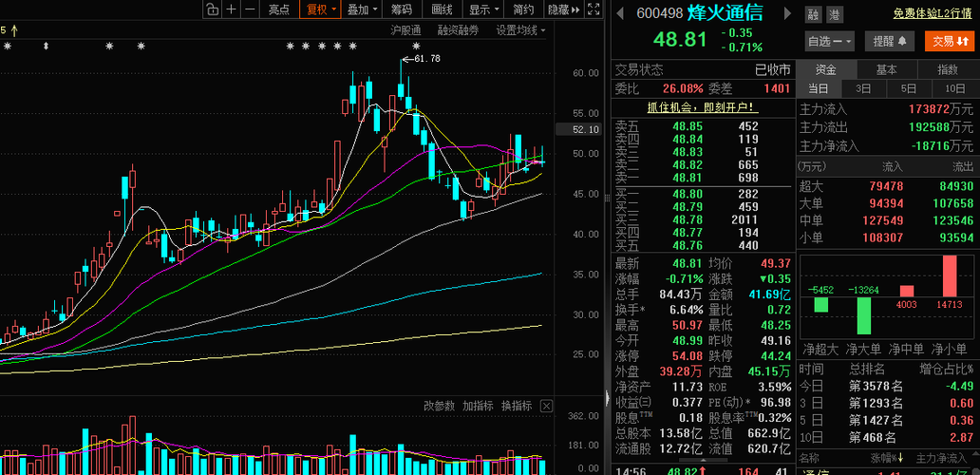Click the 61.78 high price marker
This screenshot has height=475, width=980.
tap(427, 59)
